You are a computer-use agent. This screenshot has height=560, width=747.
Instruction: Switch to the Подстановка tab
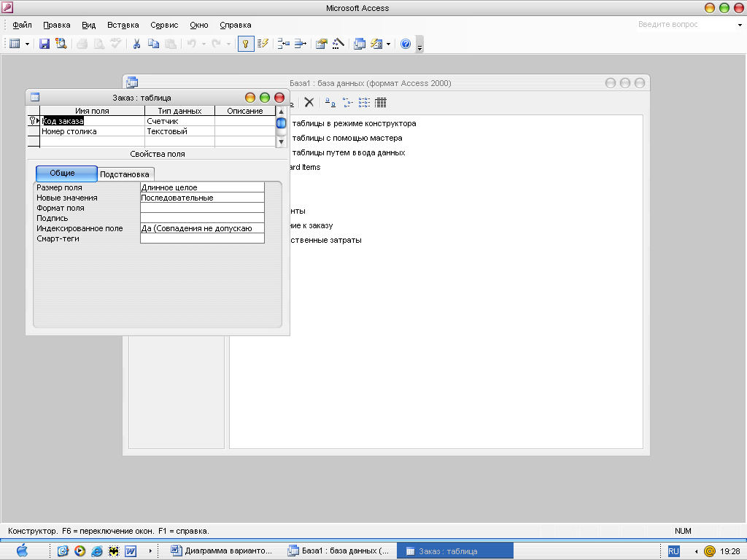click(x=125, y=174)
